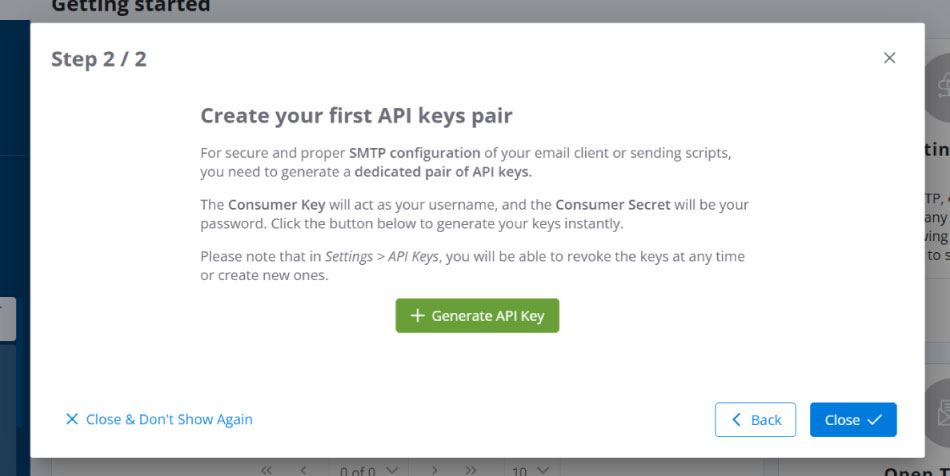Click the checkmark icon on Close button
The image size is (950, 476).
874,420
